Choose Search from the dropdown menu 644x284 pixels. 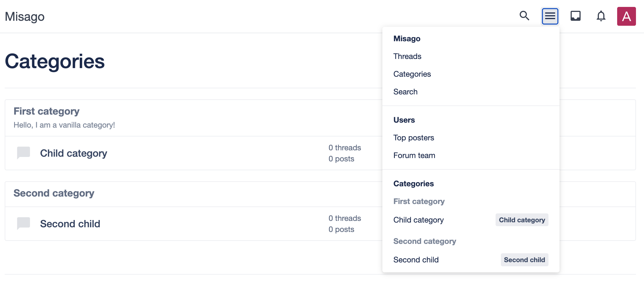click(x=405, y=92)
